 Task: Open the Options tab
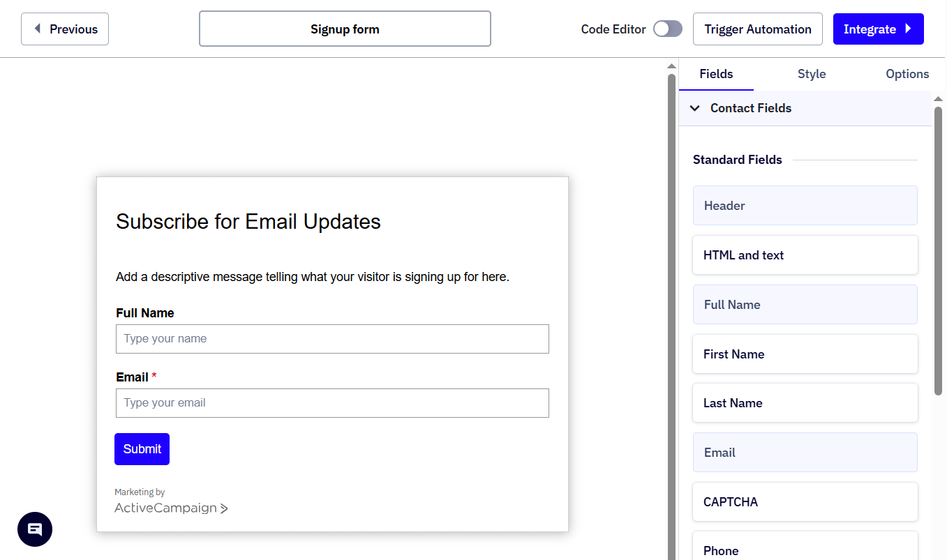coord(907,74)
